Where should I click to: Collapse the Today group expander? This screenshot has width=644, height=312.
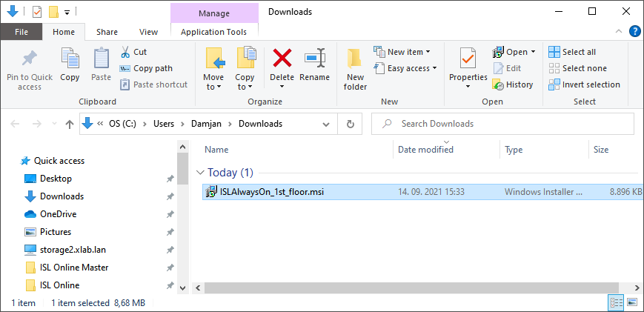pyautogui.click(x=199, y=173)
